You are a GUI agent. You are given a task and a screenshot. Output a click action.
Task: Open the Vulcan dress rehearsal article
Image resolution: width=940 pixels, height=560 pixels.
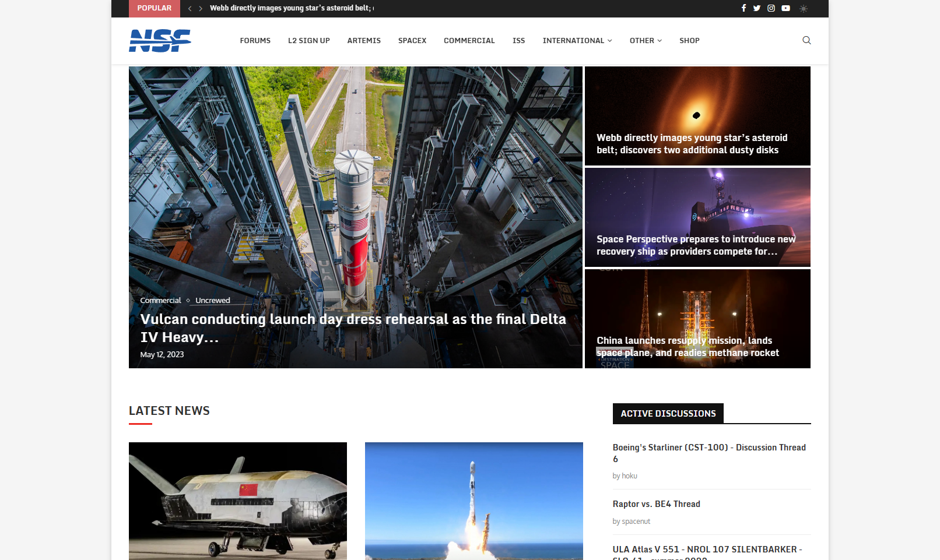[x=353, y=328]
